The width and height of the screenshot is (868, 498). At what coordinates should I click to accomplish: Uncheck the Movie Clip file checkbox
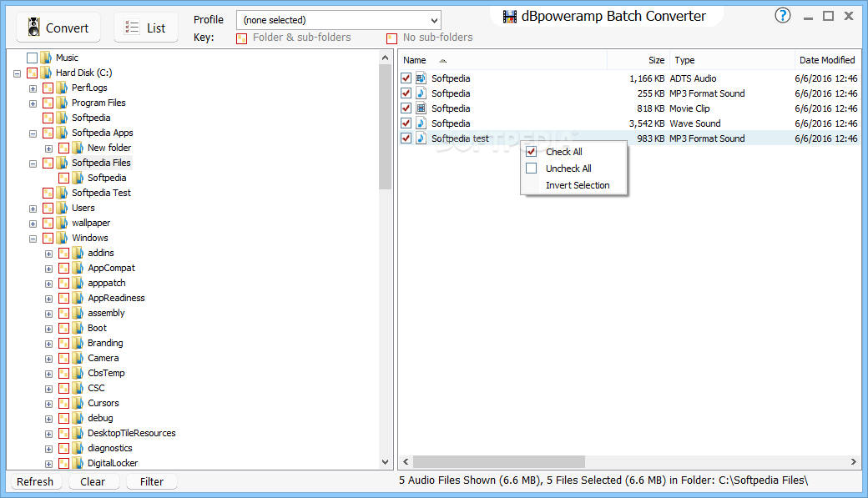coord(406,108)
